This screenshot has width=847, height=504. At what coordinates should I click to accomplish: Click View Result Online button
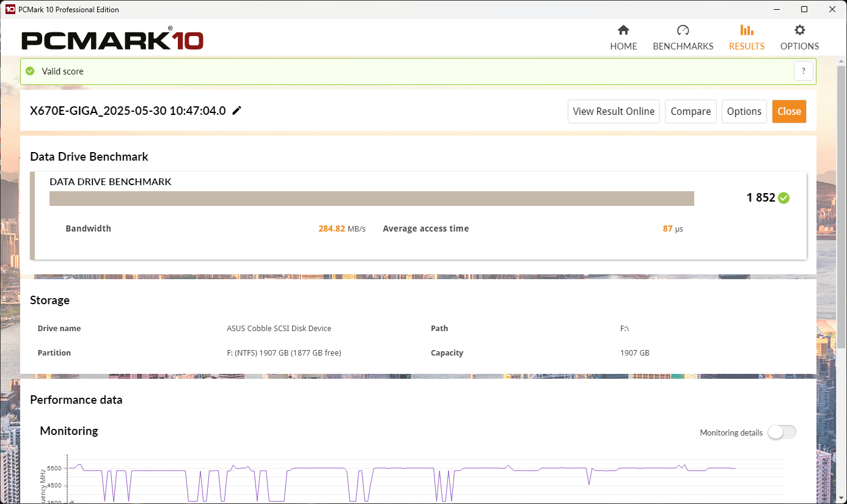(x=614, y=111)
